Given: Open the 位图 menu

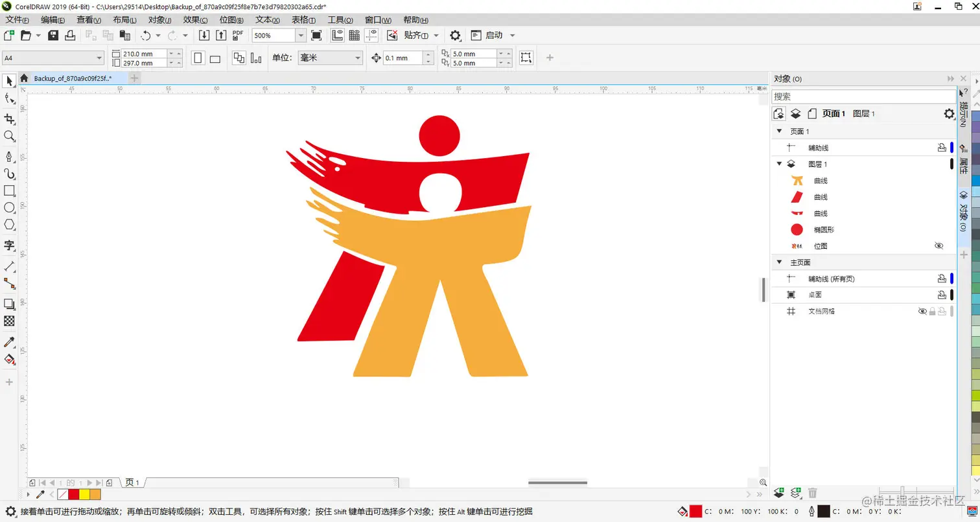Looking at the screenshot, I should pos(231,20).
